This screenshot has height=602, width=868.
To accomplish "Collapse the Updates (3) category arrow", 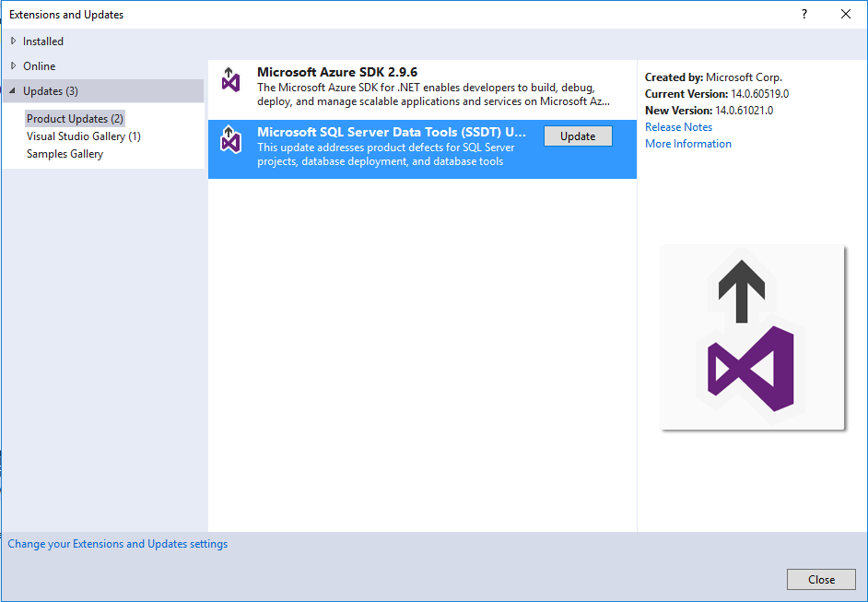I will [x=13, y=91].
